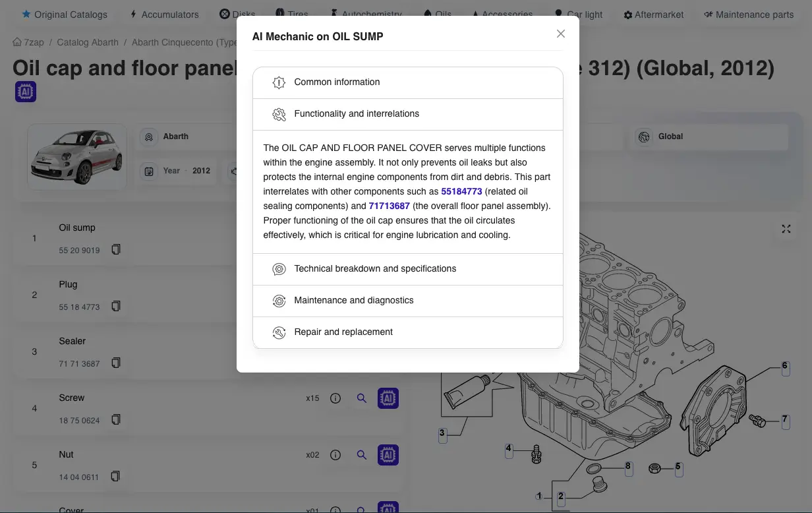This screenshot has width=812, height=513.
Task: Copy Plug part number 55 18 4773
Action: point(116,306)
